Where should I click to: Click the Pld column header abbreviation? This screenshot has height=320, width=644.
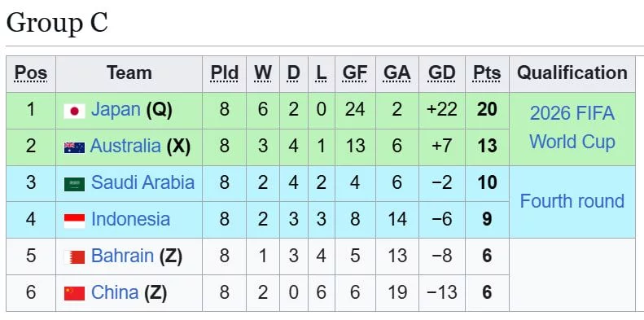point(224,73)
